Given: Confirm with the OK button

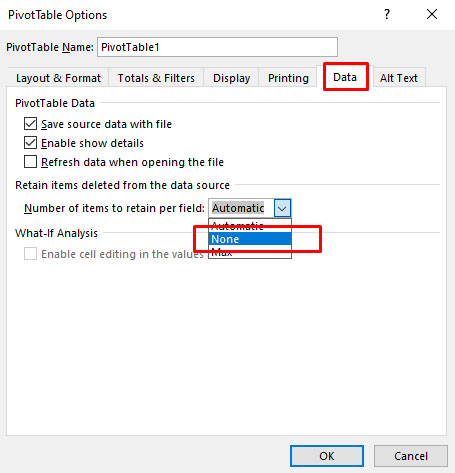Looking at the screenshot, I should 327,456.
